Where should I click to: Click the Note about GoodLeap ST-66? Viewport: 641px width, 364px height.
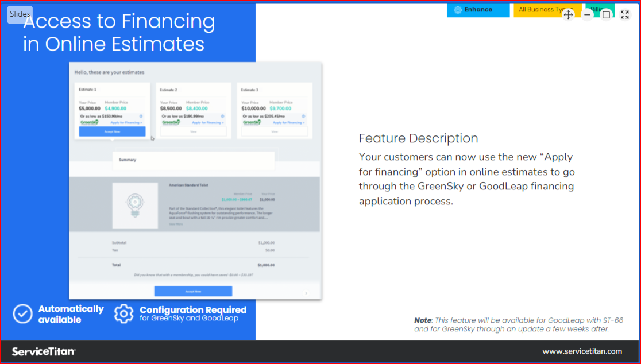519,325
